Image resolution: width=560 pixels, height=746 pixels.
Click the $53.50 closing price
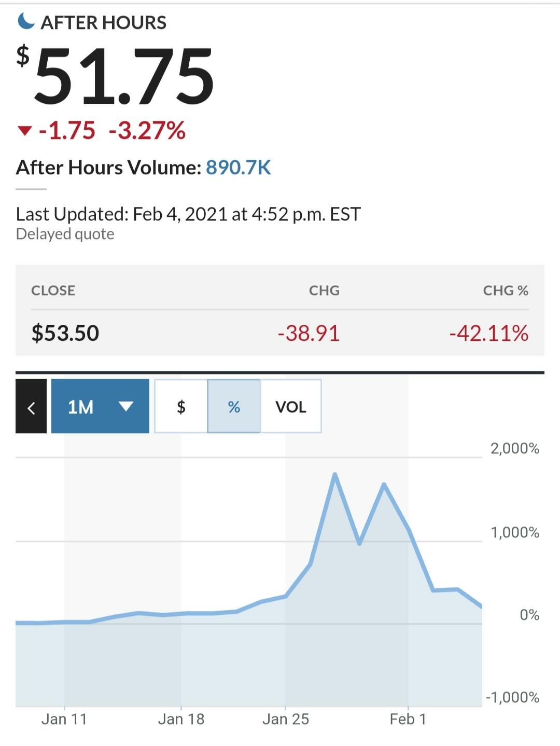[65, 333]
